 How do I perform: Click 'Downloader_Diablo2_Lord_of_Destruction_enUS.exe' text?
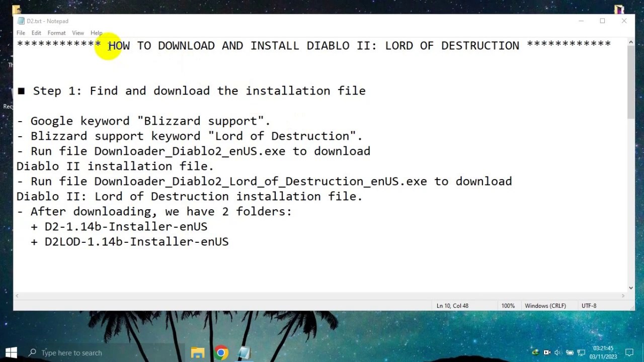click(261, 182)
